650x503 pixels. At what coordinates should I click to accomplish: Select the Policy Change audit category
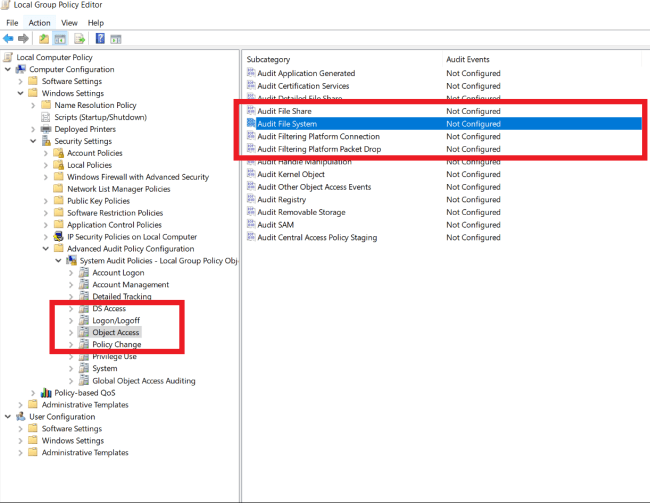[116, 344]
